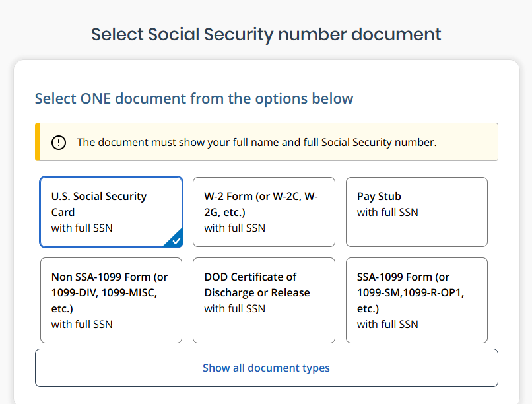Click the exclamation alert icon in notice
This screenshot has height=404, width=532.
pyautogui.click(x=59, y=142)
